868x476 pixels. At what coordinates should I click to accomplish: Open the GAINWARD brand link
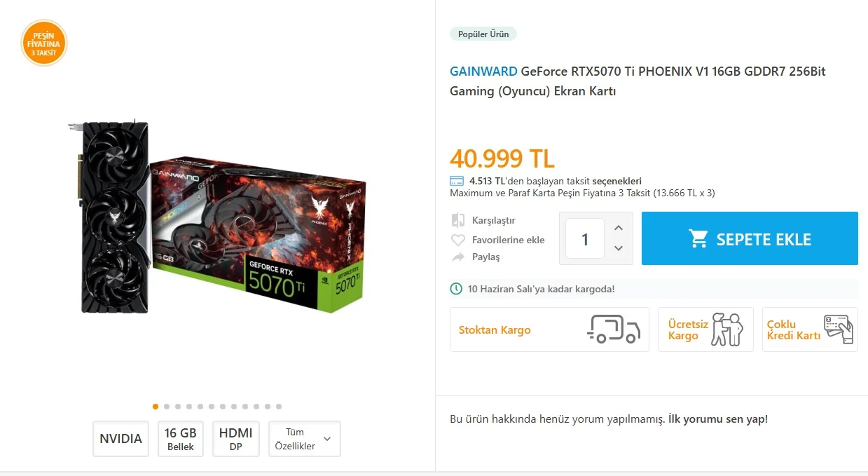(483, 72)
